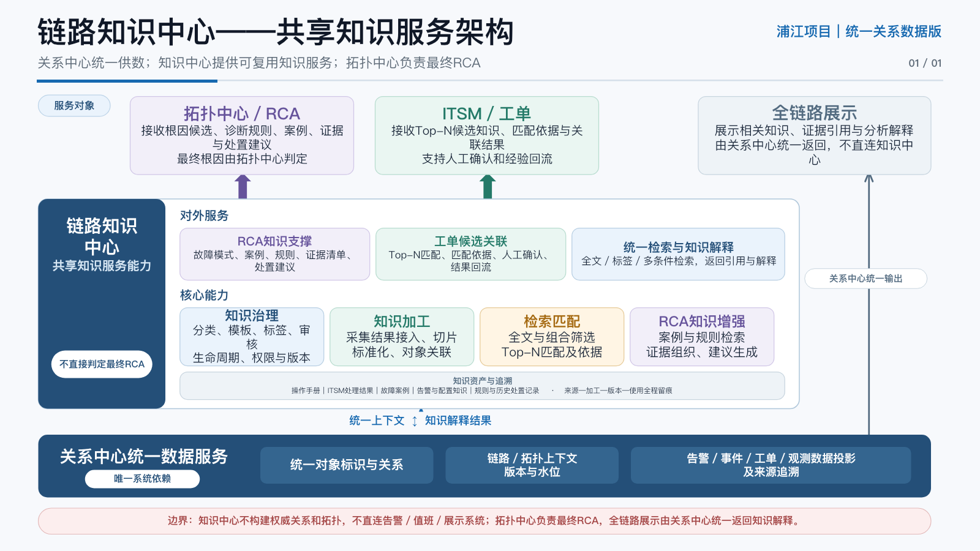Select the ITSM / 工单 card

pos(487,135)
